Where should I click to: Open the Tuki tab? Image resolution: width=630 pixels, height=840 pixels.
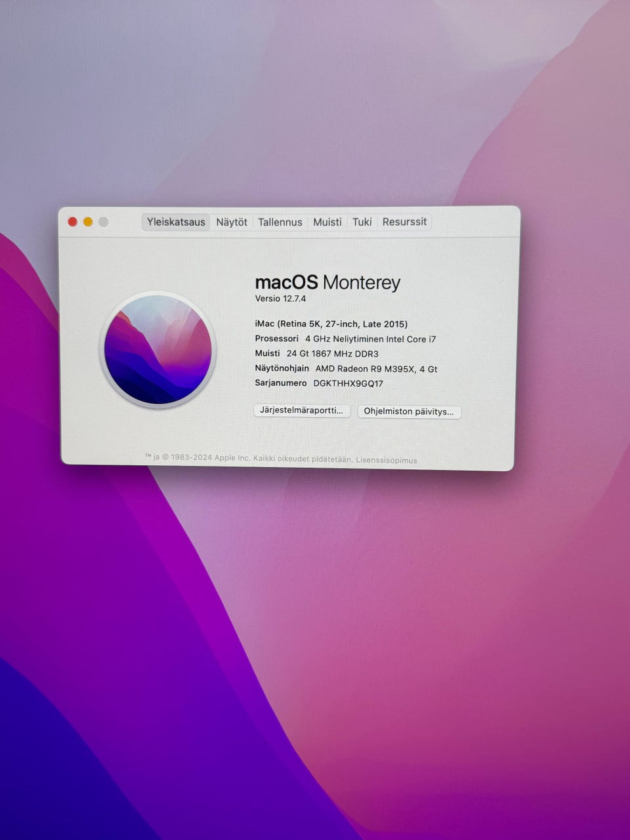(362, 222)
